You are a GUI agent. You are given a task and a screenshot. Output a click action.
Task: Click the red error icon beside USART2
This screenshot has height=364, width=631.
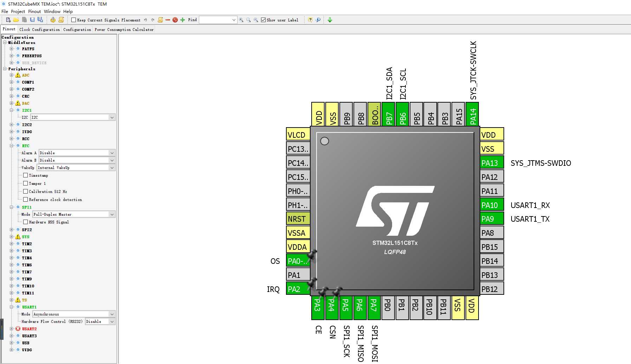tap(18, 329)
